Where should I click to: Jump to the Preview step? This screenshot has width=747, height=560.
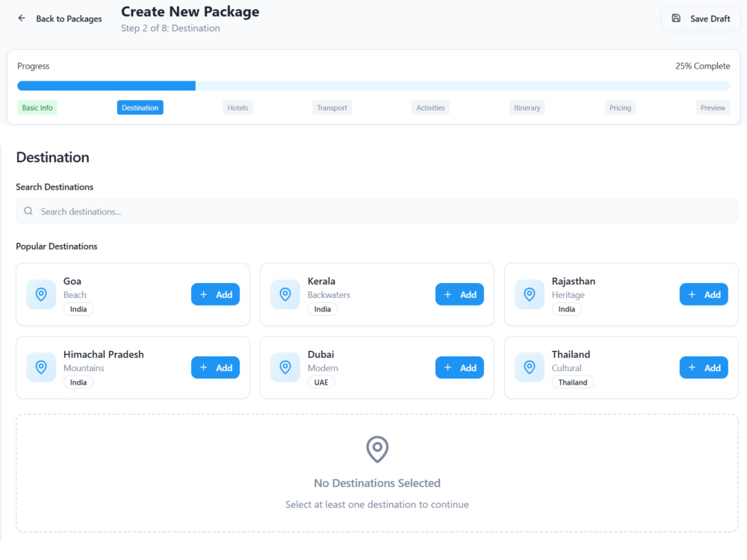[x=713, y=108]
